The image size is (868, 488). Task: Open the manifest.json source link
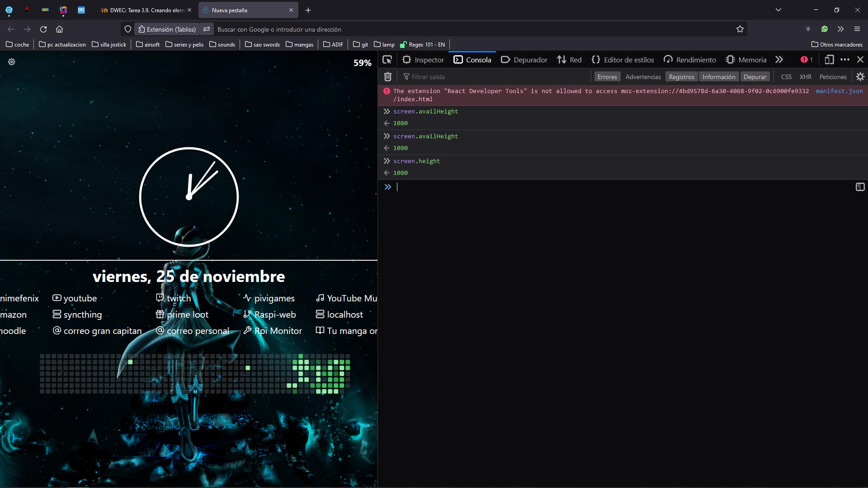point(839,91)
